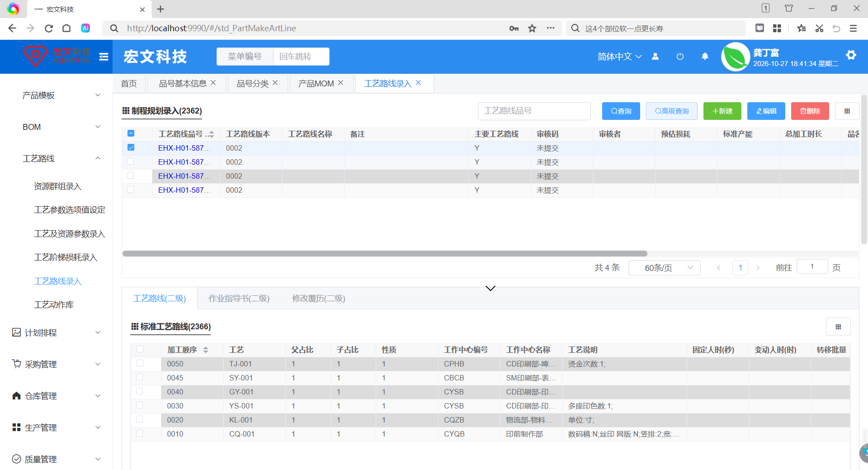868x470 pixels.
Task: Switch to 作业指导书(二级) tab
Action: tap(239, 298)
